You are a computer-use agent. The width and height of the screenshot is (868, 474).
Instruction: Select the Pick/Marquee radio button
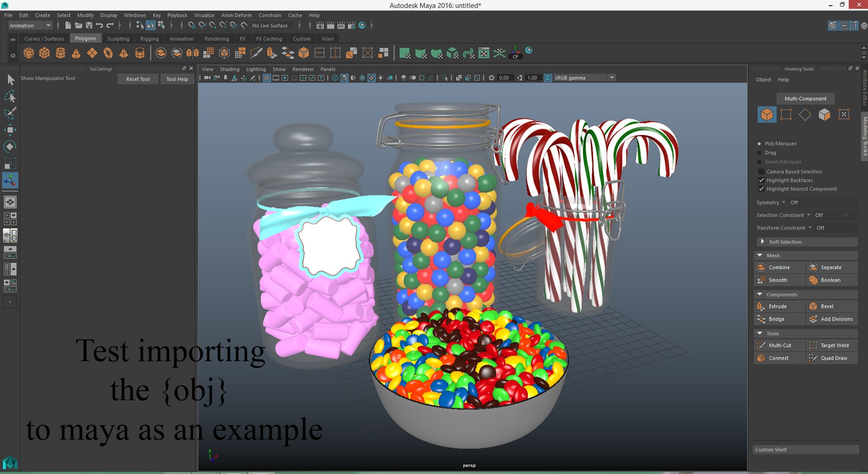[x=759, y=143]
